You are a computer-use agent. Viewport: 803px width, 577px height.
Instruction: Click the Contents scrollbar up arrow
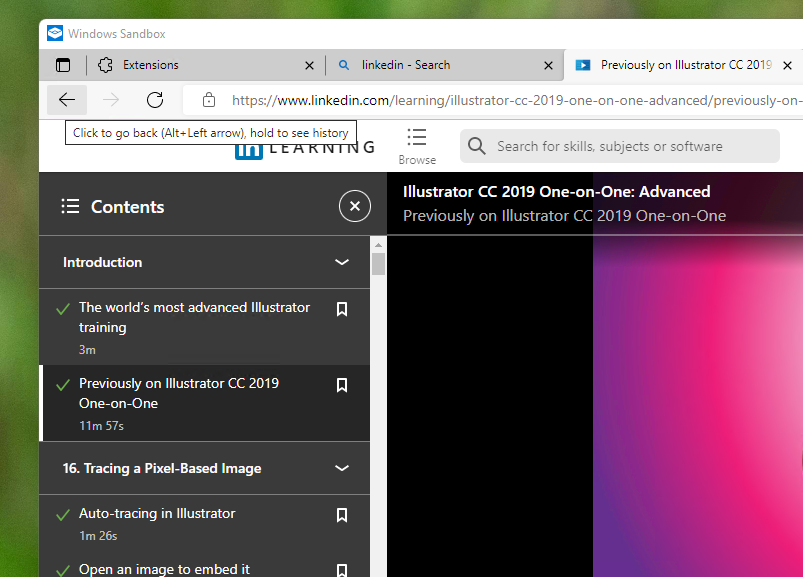coord(378,245)
